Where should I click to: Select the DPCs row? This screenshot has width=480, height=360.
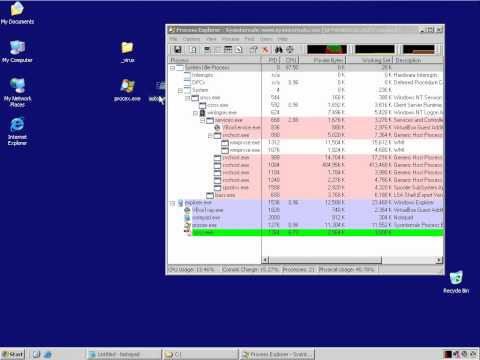(305, 83)
